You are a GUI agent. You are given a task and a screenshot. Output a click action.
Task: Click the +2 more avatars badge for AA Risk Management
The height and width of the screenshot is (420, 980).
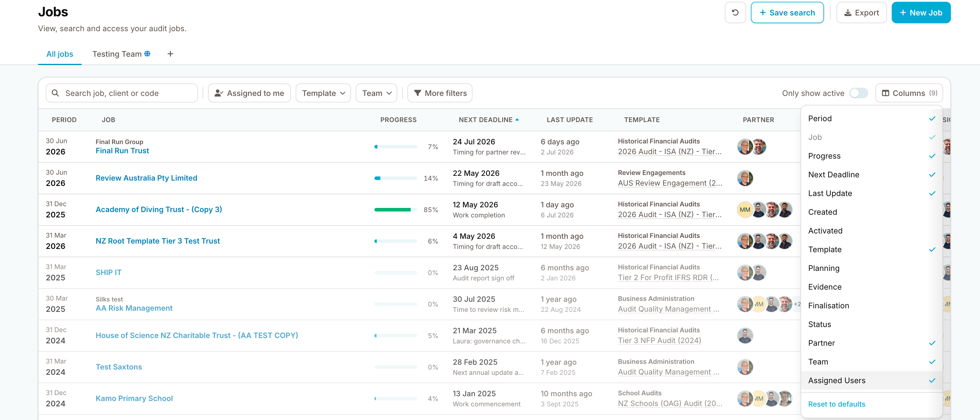(x=797, y=304)
